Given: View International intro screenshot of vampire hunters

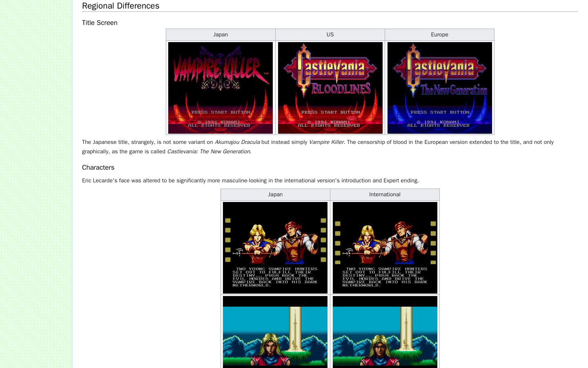Looking at the screenshot, I should point(385,248).
